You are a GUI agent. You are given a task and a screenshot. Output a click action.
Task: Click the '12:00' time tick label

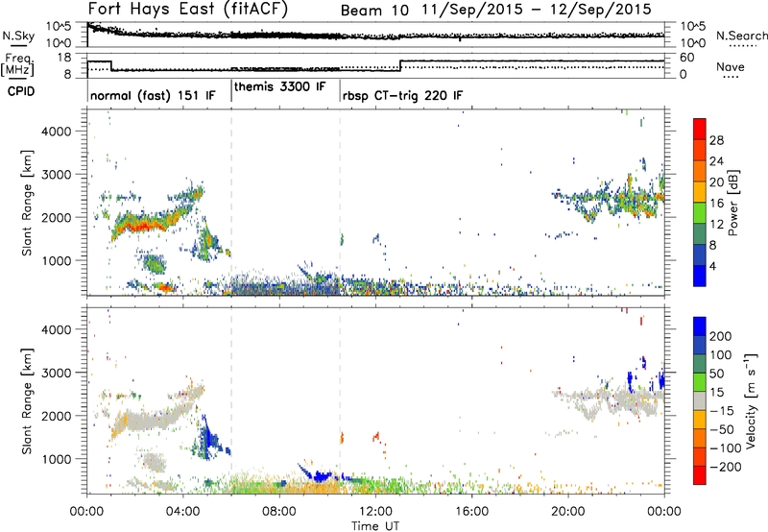[x=375, y=512]
